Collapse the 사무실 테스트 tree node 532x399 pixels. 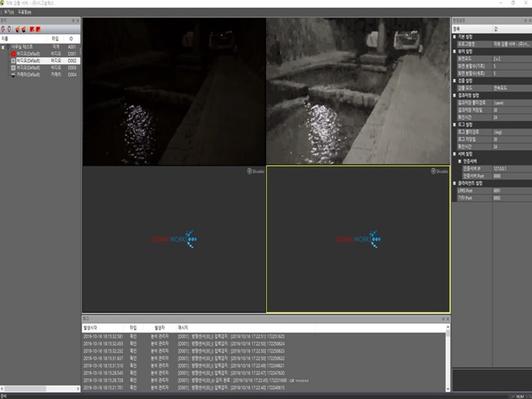(x=3, y=47)
